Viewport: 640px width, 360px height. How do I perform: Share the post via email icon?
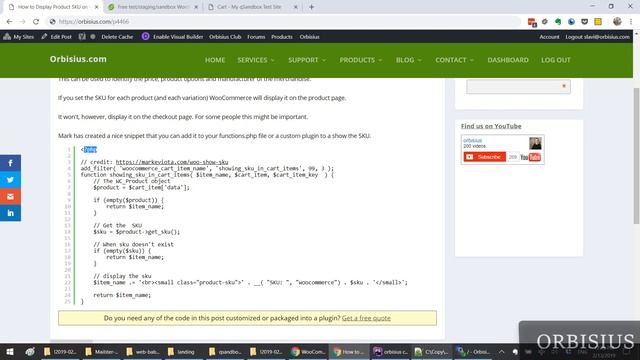10,196
